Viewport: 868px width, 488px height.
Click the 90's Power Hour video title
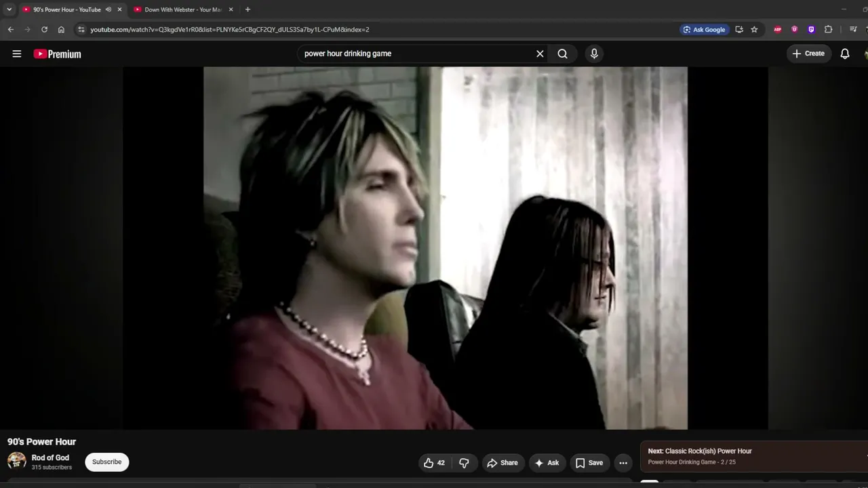coord(41,442)
